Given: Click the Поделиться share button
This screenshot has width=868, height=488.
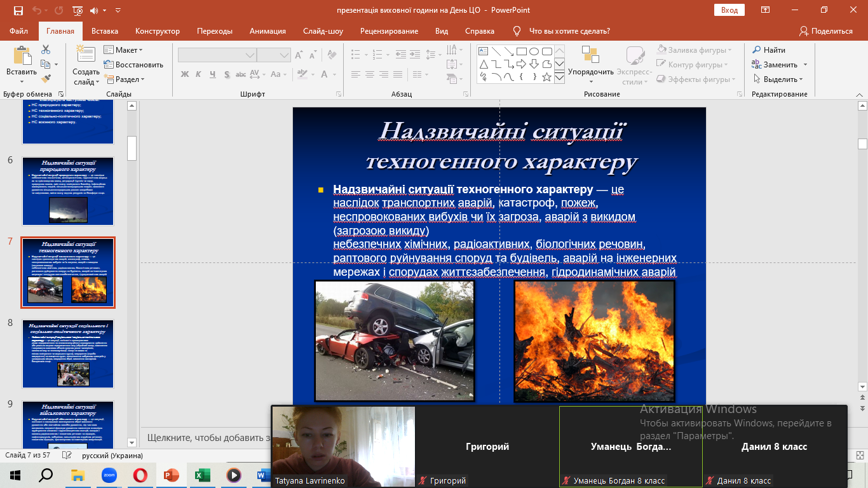Looking at the screenshot, I should pos(826,31).
